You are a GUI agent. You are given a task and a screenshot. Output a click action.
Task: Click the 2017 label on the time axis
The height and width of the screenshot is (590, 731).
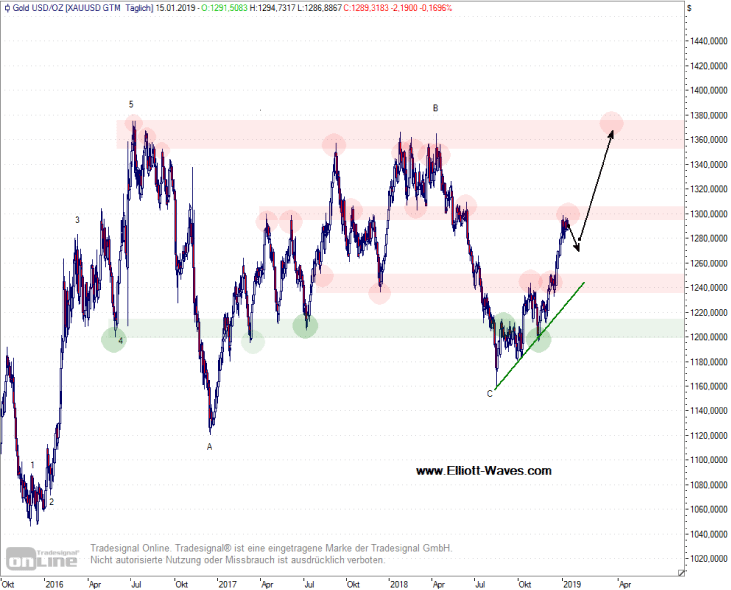pyautogui.click(x=227, y=582)
